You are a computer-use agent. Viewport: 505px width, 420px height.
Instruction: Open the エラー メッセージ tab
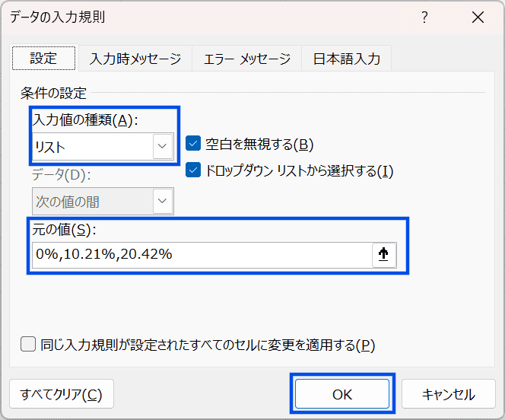(x=246, y=59)
